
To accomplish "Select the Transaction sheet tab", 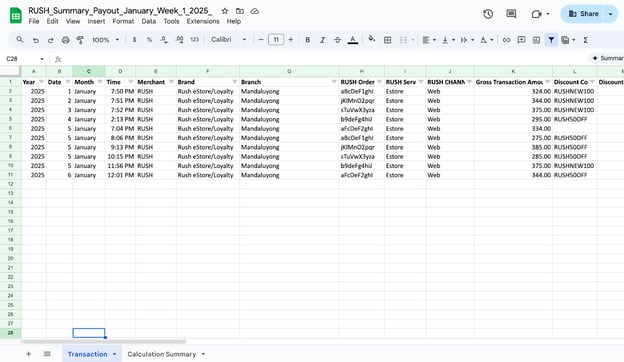I will (x=87, y=354).
